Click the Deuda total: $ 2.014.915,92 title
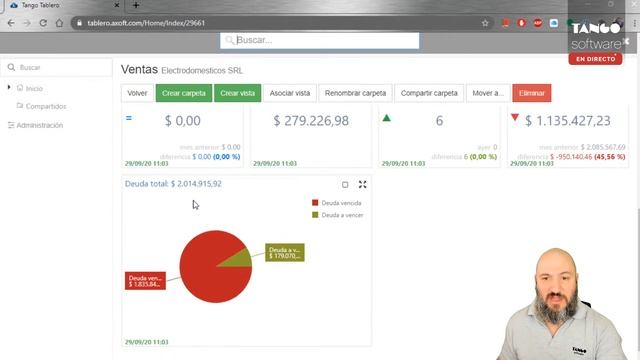 click(x=173, y=184)
